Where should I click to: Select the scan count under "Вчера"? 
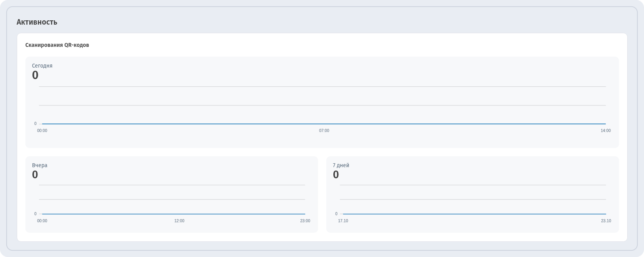[x=35, y=175]
